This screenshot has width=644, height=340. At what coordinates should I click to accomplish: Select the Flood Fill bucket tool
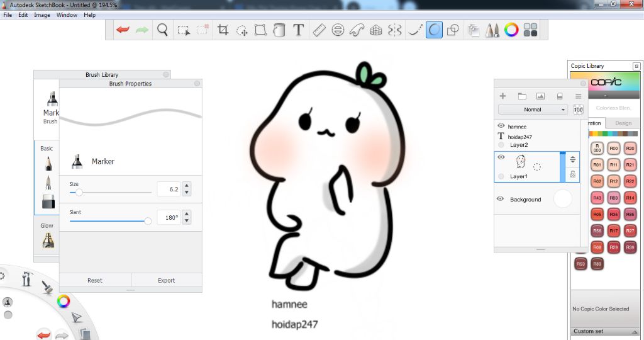tap(279, 30)
